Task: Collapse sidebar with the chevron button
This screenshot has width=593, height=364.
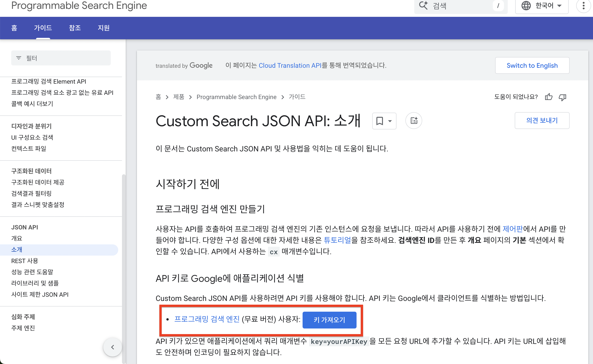Action: (112, 347)
